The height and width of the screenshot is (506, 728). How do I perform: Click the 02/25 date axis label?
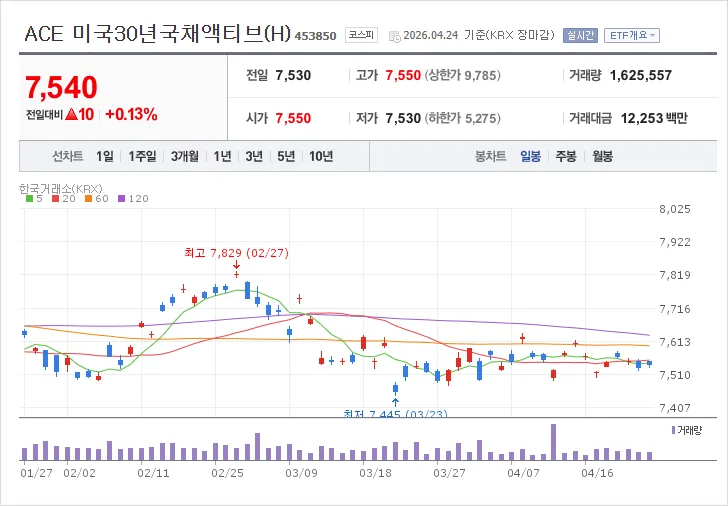click(227, 473)
